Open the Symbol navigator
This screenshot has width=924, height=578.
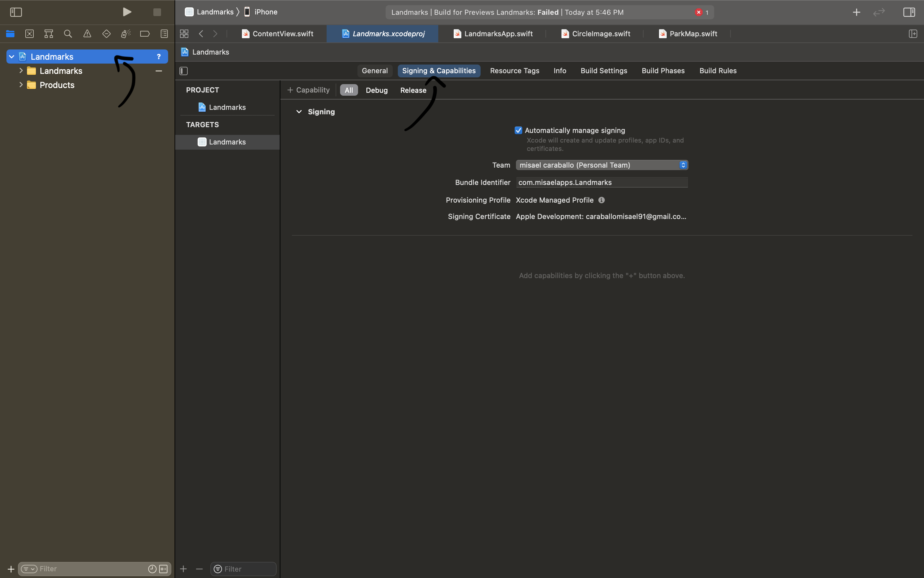pos(48,34)
